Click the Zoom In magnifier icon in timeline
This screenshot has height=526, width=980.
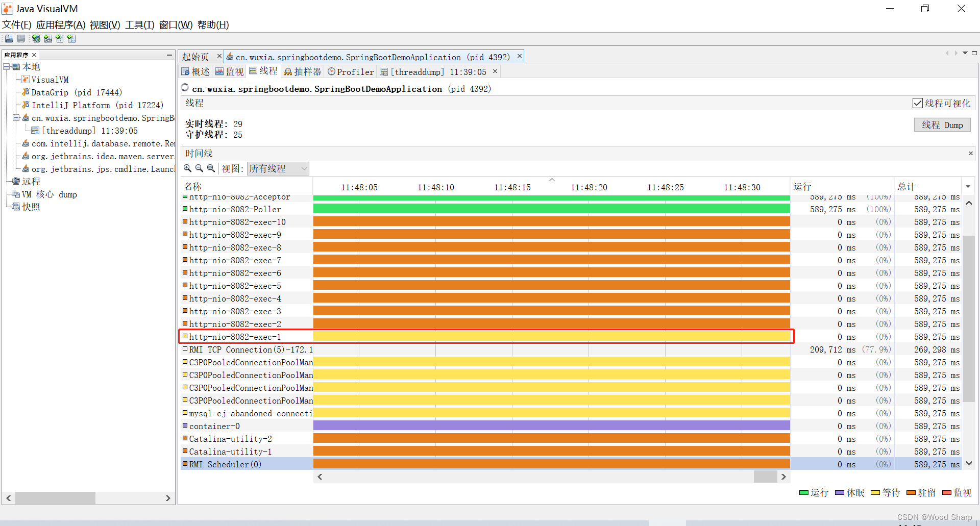(187, 168)
